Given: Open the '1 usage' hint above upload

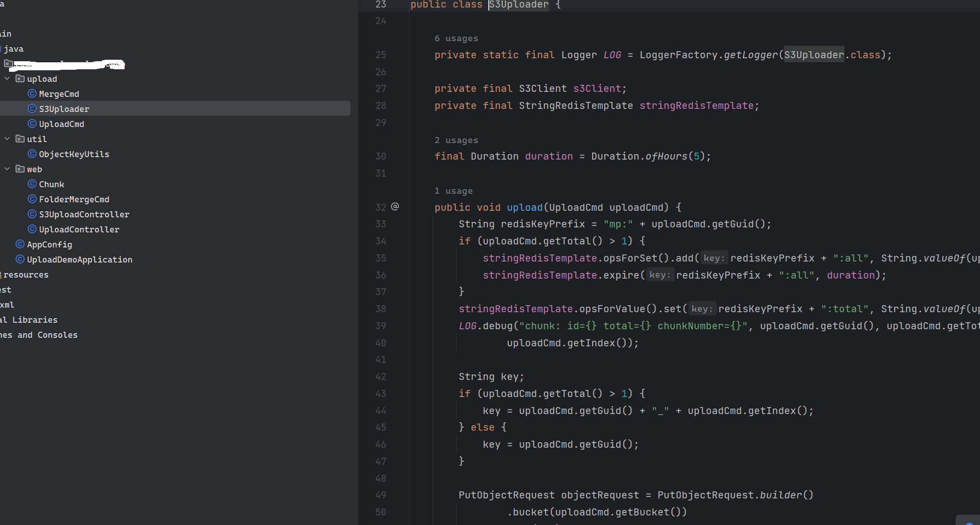Looking at the screenshot, I should [x=454, y=191].
